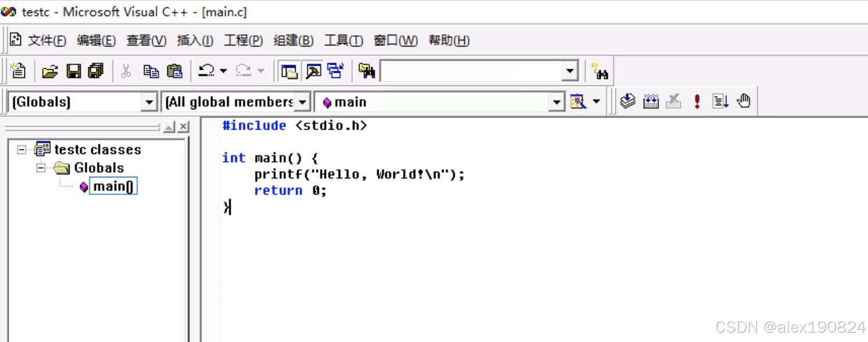Click the Save All icon
This screenshot has height=342, width=868.
click(x=95, y=71)
